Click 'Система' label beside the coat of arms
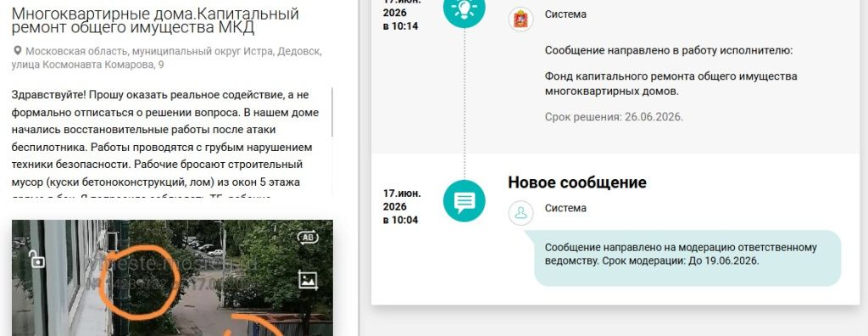This screenshot has height=336, width=868. coord(565,14)
